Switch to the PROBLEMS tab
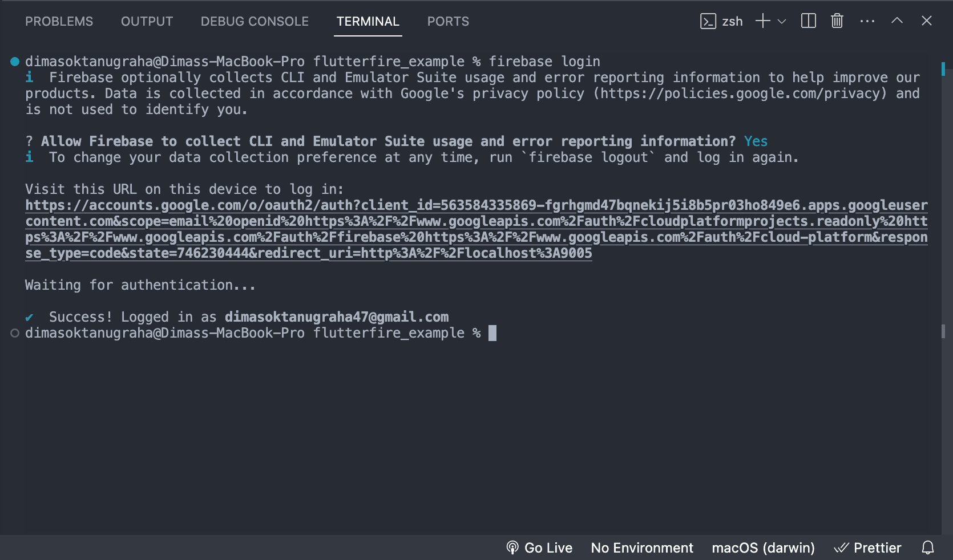Screen dimensions: 953x560 59,22
